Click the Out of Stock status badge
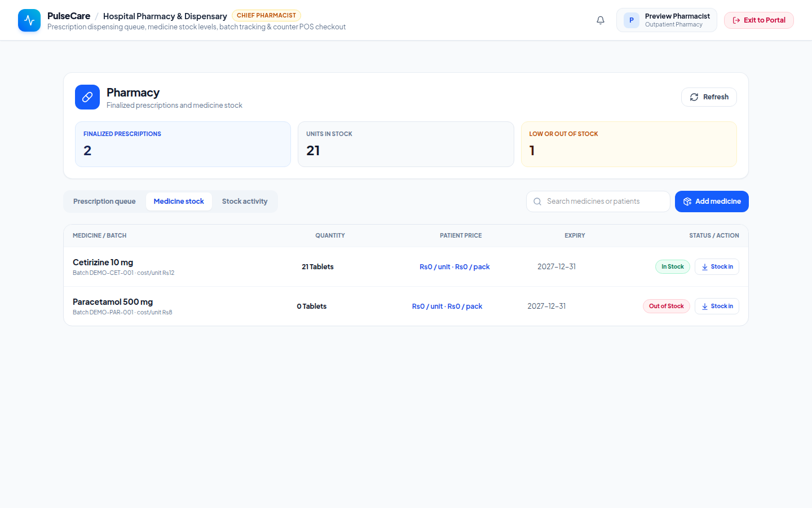 [x=667, y=306]
